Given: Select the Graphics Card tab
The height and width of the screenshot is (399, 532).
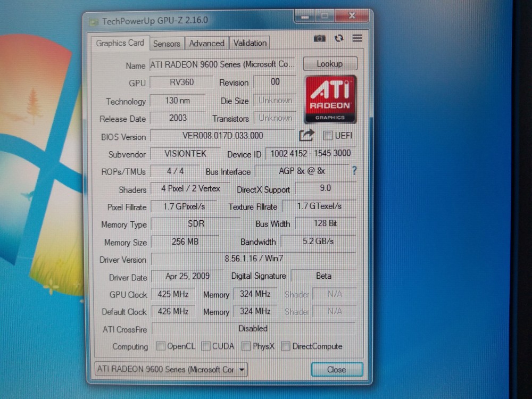Looking at the screenshot, I should click(x=120, y=43).
